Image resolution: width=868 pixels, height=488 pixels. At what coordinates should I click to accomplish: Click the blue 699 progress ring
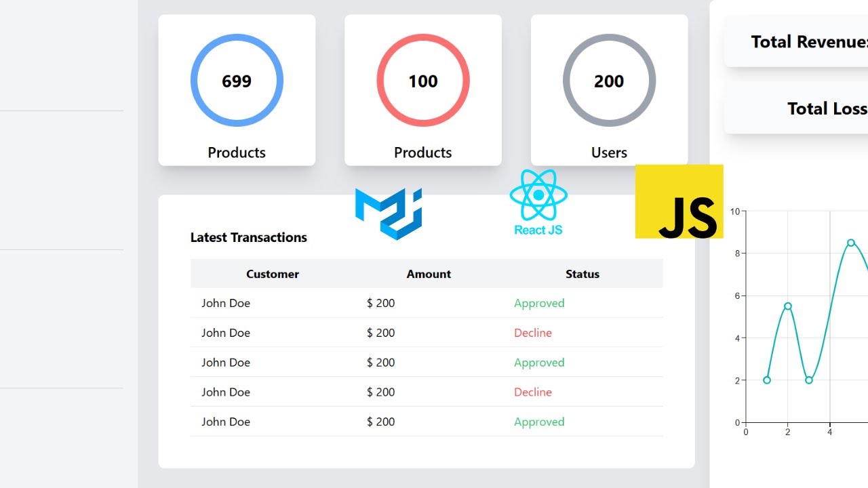pos(237,81)
